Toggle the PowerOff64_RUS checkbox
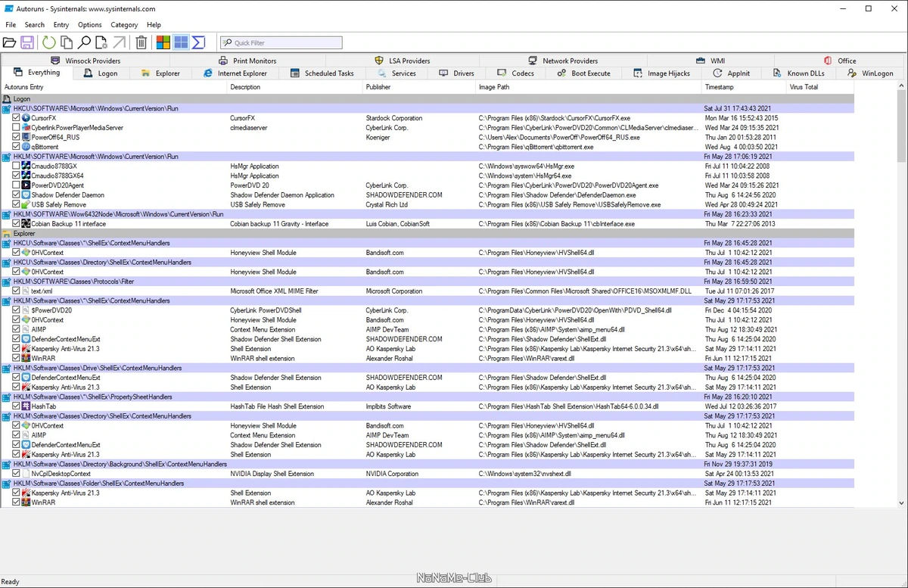The height and width of the screenshot is (588, 908). (x=17, y=138)
